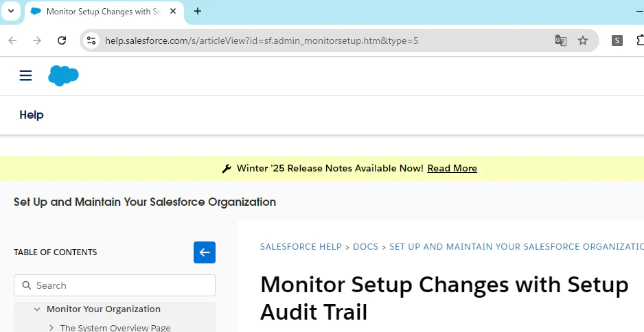Click the table of contents Search field

[115, 285]
